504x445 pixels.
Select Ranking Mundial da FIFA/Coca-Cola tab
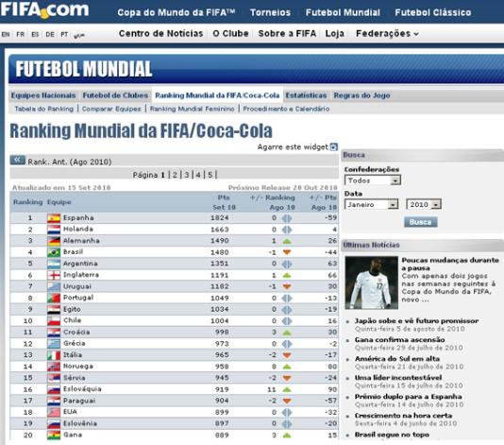[217, 95]
